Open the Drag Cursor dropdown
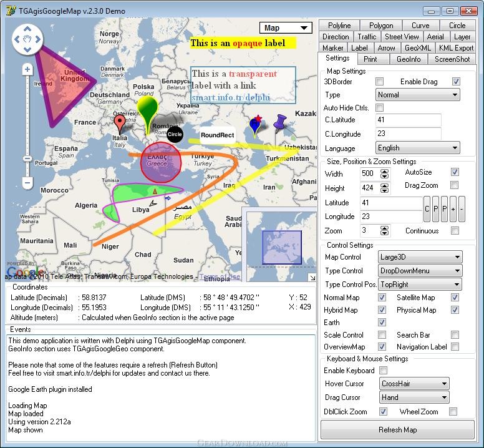484x448 pixels. (414, 397)
